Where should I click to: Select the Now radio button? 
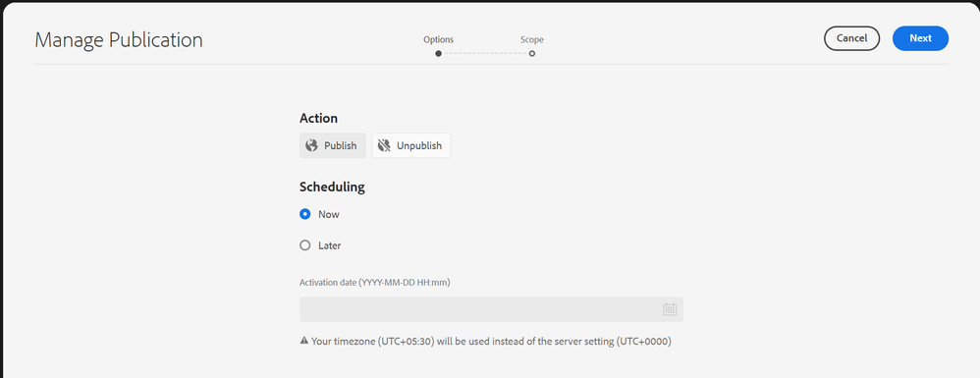click(x=305, y=214)
